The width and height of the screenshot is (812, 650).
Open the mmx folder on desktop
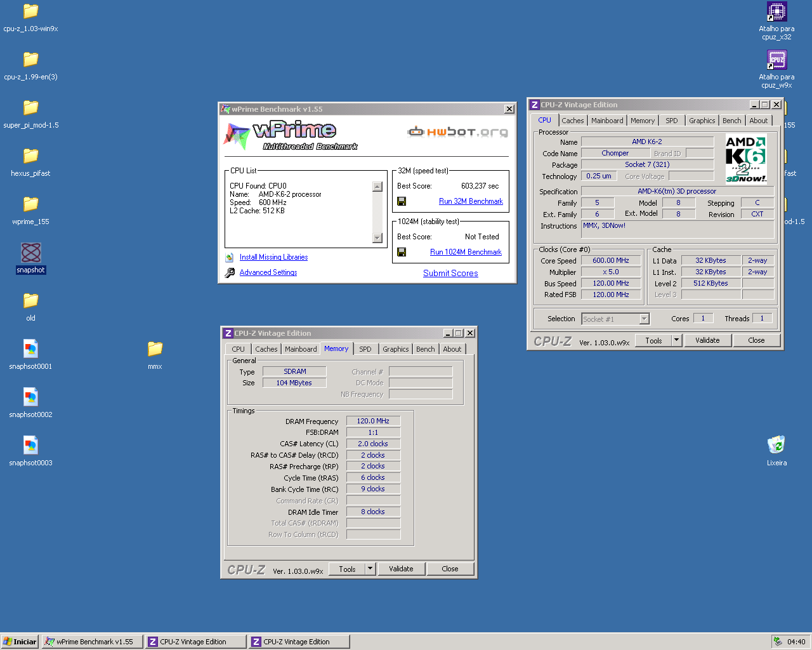tap(155, 349)
